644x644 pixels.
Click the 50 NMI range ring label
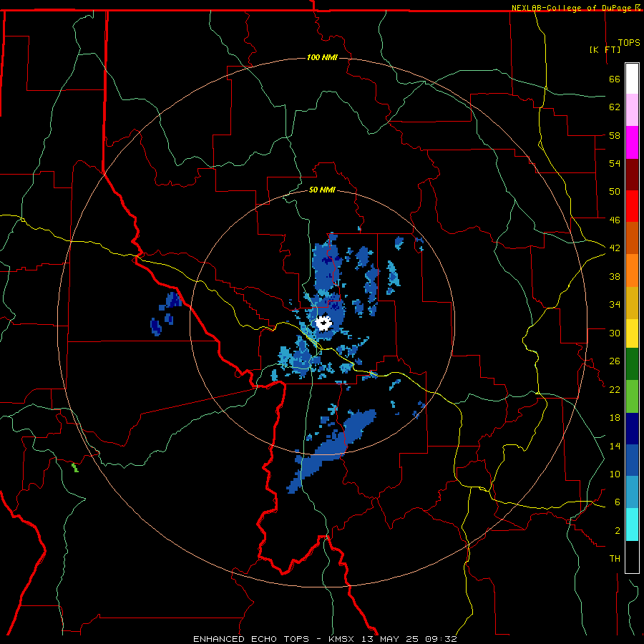[x=322, y=190]
